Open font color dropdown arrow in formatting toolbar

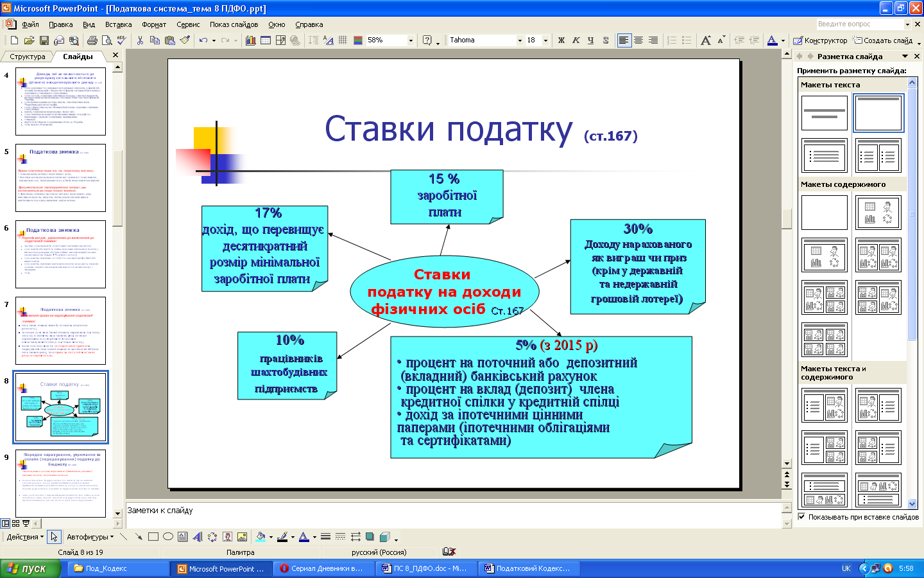[783, 40]
